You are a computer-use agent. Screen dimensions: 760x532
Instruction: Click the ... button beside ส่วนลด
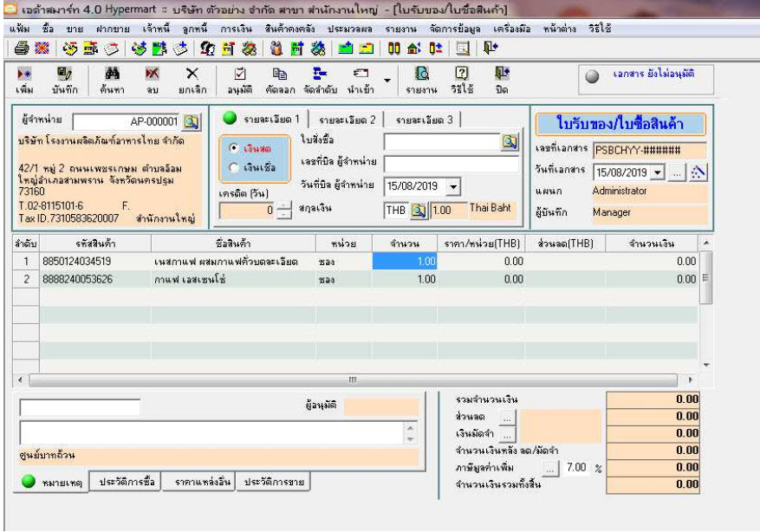(507, 418)
